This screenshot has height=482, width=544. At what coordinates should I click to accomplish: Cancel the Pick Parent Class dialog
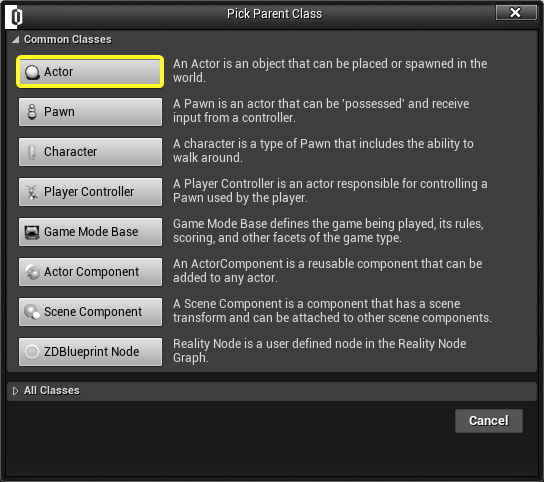click(489, 421)
